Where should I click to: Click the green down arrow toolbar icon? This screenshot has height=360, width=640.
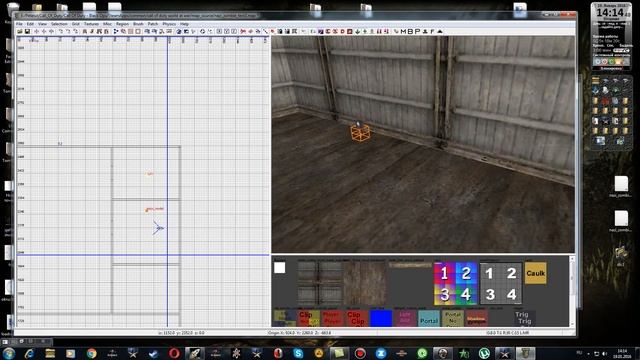click(358, 31)
